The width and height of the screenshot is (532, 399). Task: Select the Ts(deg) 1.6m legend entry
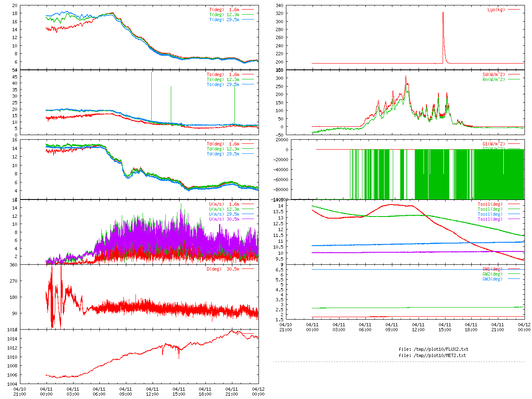pyautogui.click(x=223, y=74)
